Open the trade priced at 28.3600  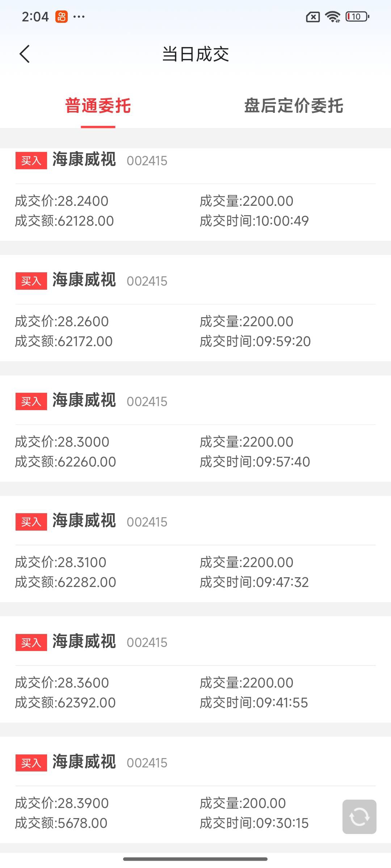[195, 669]
